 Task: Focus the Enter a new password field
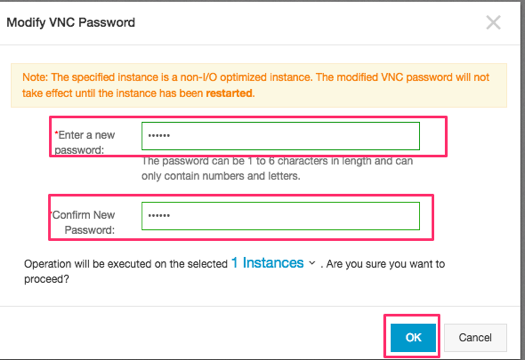click(x=281, y=136)
